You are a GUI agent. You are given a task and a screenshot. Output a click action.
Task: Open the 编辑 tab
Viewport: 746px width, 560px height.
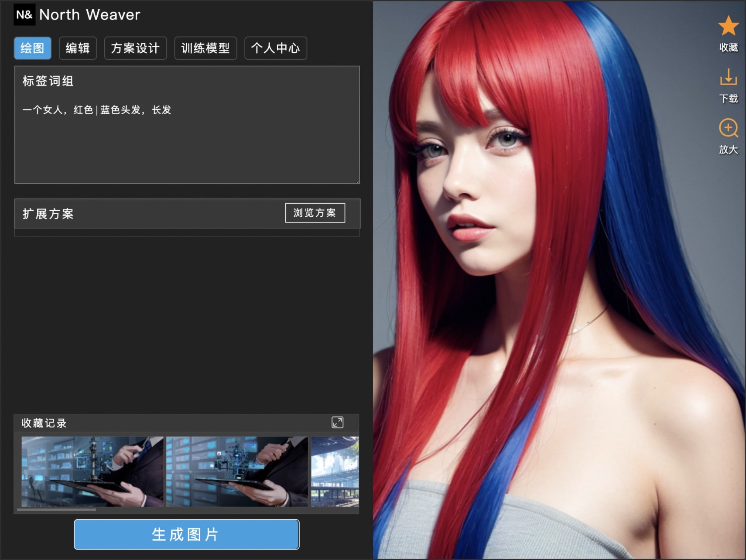pos(78,48)
